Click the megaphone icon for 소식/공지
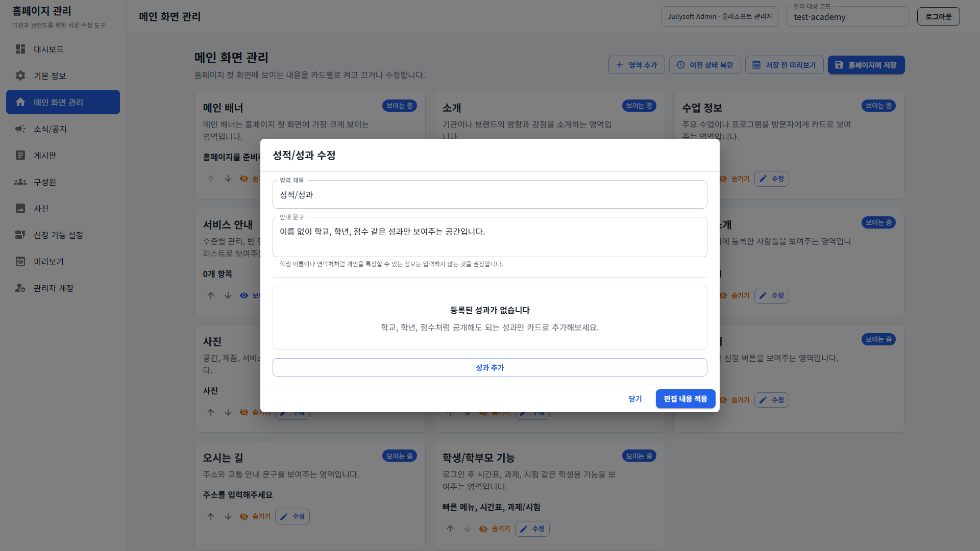Image resolution: width=980 pixels, height=551 pixels. click(20, 129)
